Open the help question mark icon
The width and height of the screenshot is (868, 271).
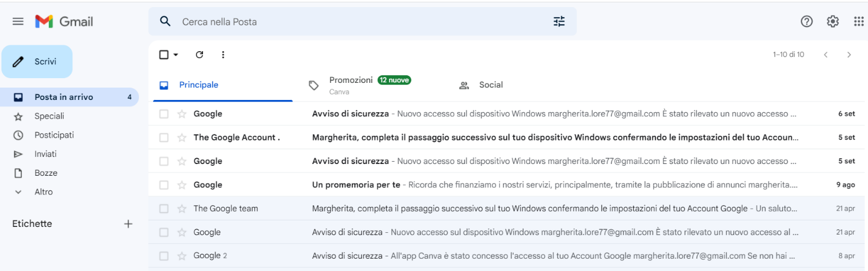click(x=807, y=22)
